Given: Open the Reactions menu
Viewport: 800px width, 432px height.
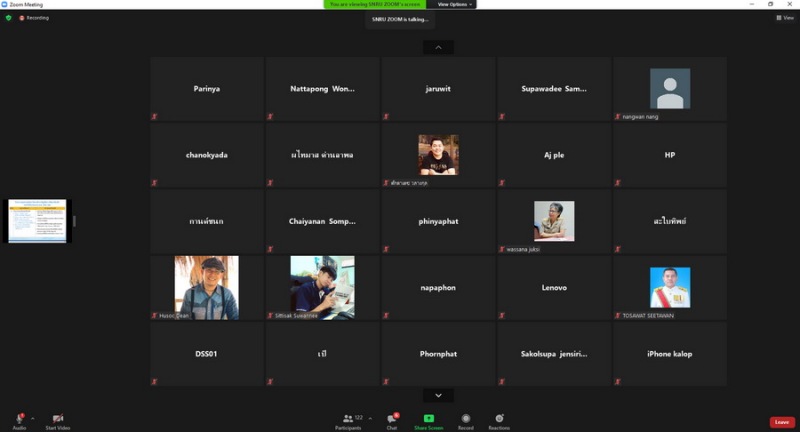Looking at the screenshot, I should click(499, 418).
